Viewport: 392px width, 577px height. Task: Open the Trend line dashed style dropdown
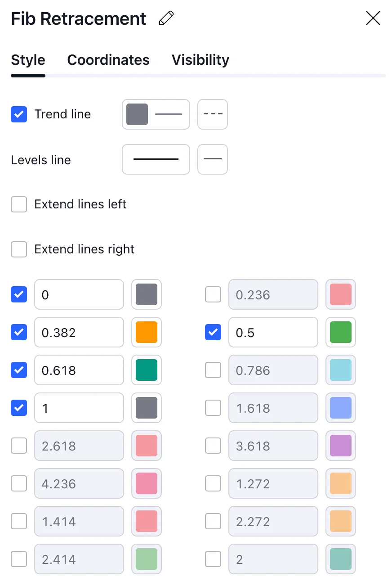click(213, 114)
